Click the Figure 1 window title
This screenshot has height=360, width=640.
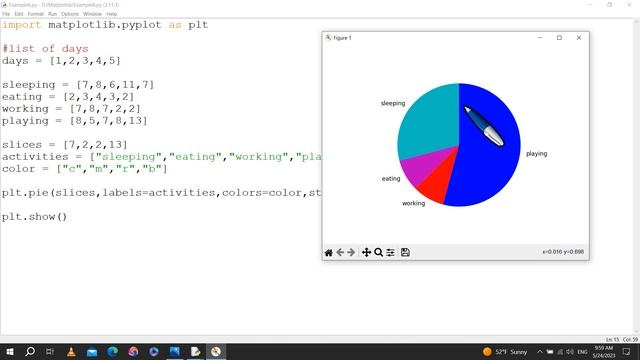click(342, 38)
